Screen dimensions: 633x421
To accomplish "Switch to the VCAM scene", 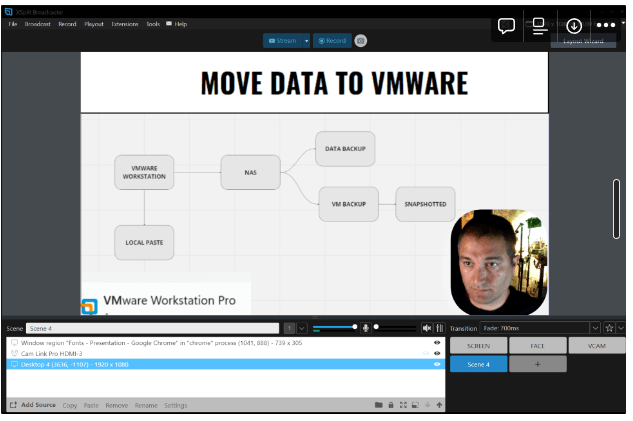I will (x=597, y=346).
